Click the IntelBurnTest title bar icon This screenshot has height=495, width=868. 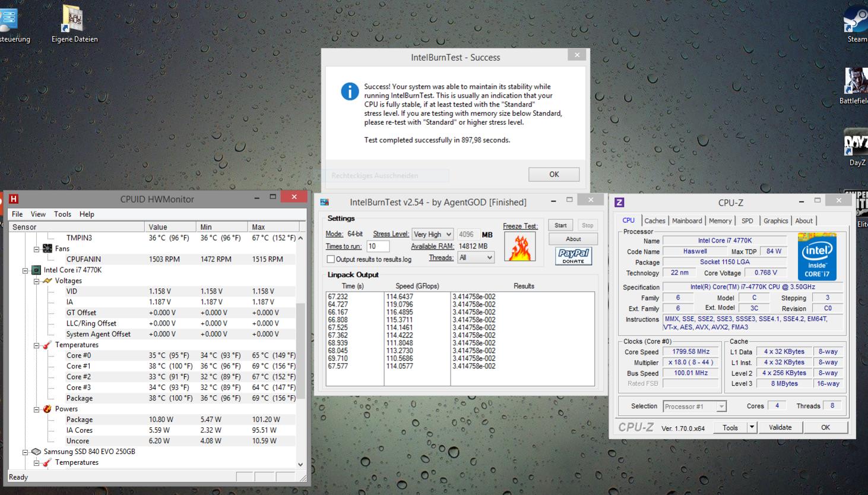pyautogui.click(x=324, y=202)
